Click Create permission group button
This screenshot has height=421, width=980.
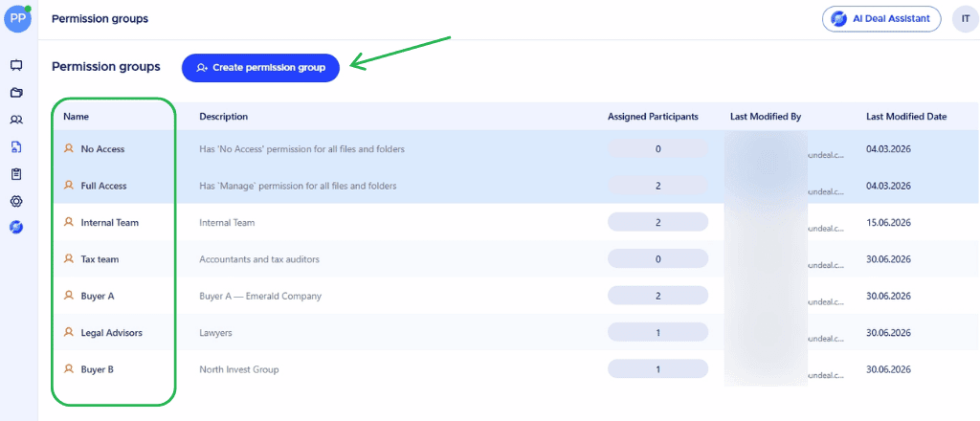click(x=260, y=68)
